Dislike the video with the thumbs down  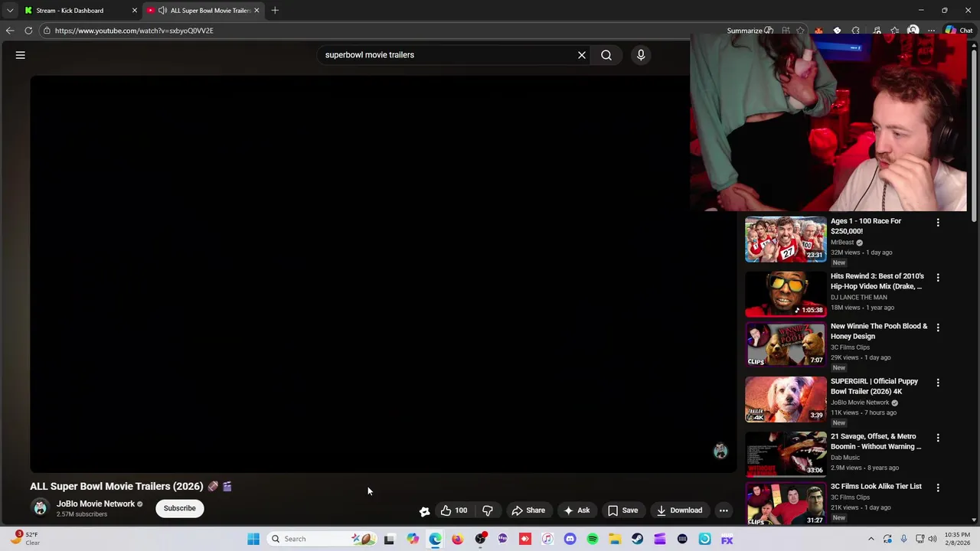[487, 510]
